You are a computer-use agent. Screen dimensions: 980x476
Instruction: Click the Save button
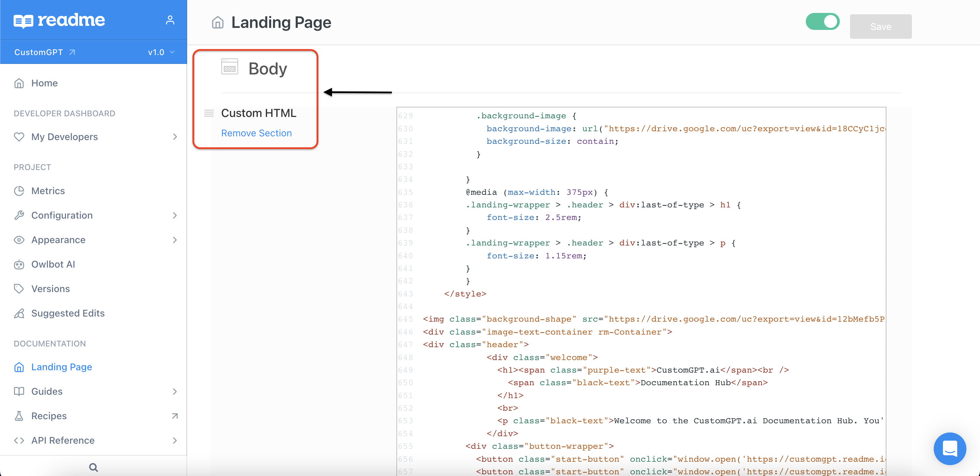coord(880,27)
